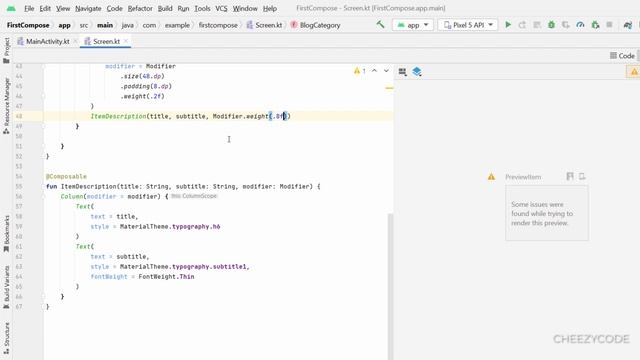Viewport: 640px width, 360px height.
Task: Run the app with green play button
Action: pos(508,25)
